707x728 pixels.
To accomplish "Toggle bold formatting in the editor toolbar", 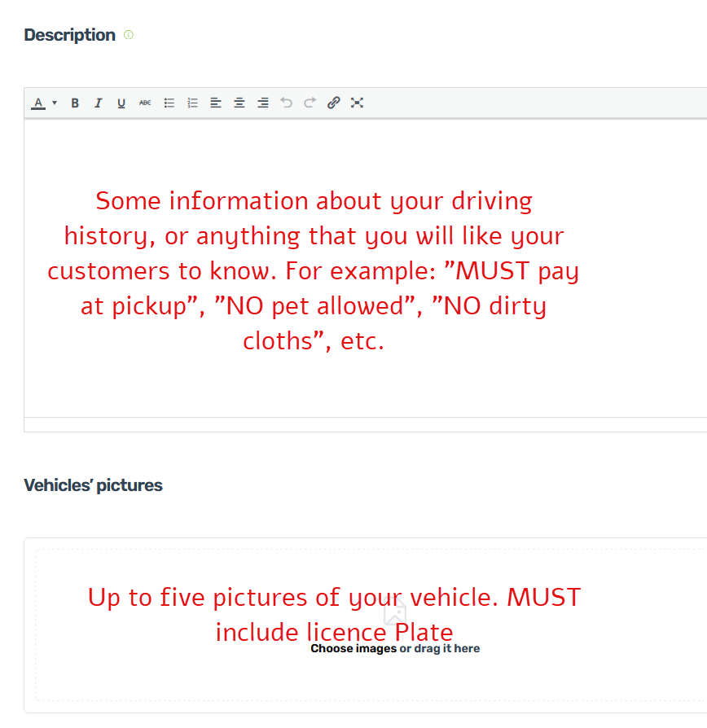I will pos(75,103).
